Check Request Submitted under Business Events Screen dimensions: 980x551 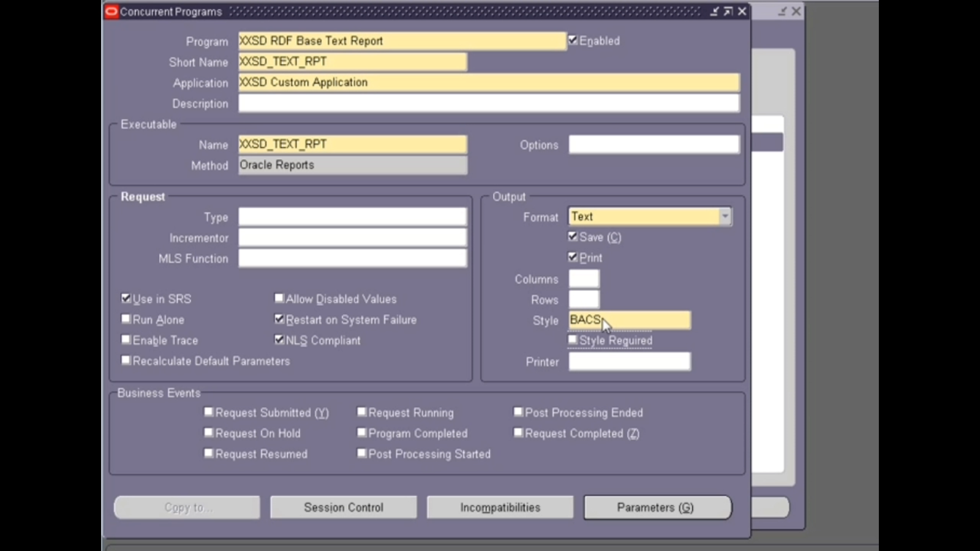coord(209,411)
